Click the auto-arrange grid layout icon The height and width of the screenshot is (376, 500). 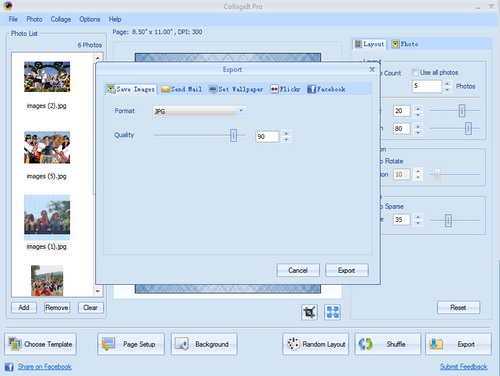[x=332, y=312]
